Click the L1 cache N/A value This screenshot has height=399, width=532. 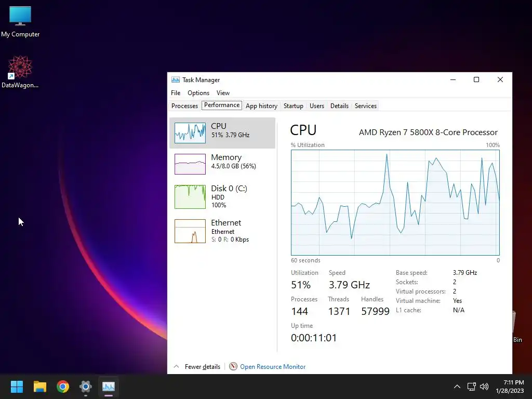click(458, 310)
